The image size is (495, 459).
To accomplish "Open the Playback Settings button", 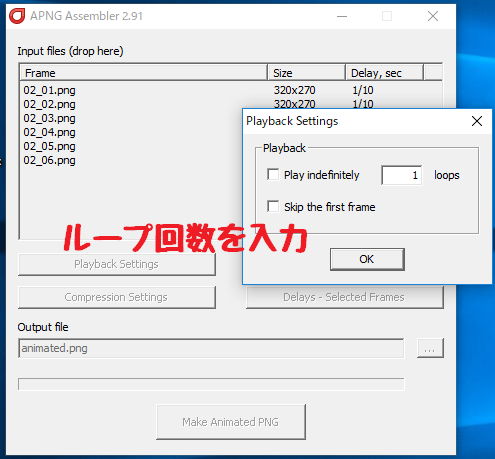I will (x=117, y=264).
